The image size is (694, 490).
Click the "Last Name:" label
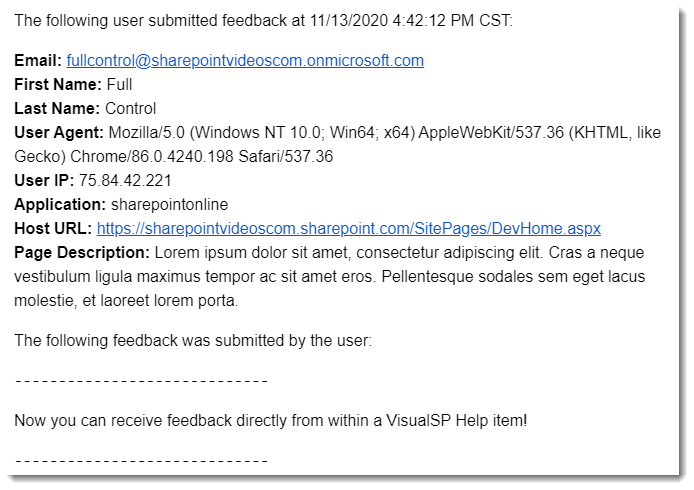pos(56,109)
